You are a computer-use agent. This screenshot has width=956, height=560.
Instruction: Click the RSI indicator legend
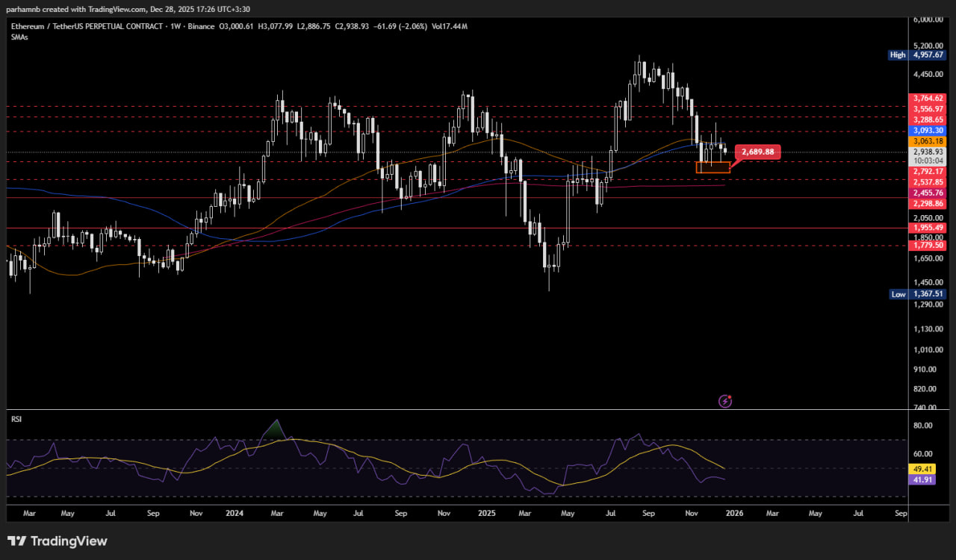click(x=16, y=419)
